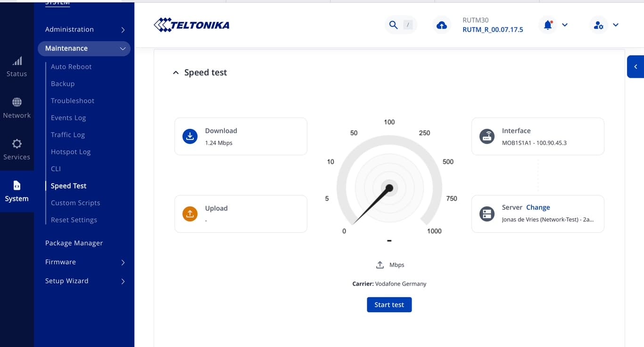Click the Teltonika logo
Screen dimensions: 644x347
tap(191, 25)
